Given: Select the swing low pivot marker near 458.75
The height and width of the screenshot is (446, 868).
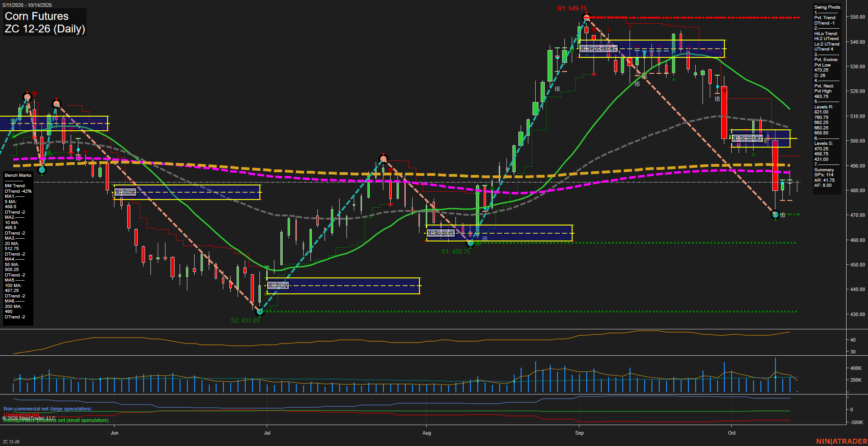Looking at the screenshot, I should coord(470,243).
